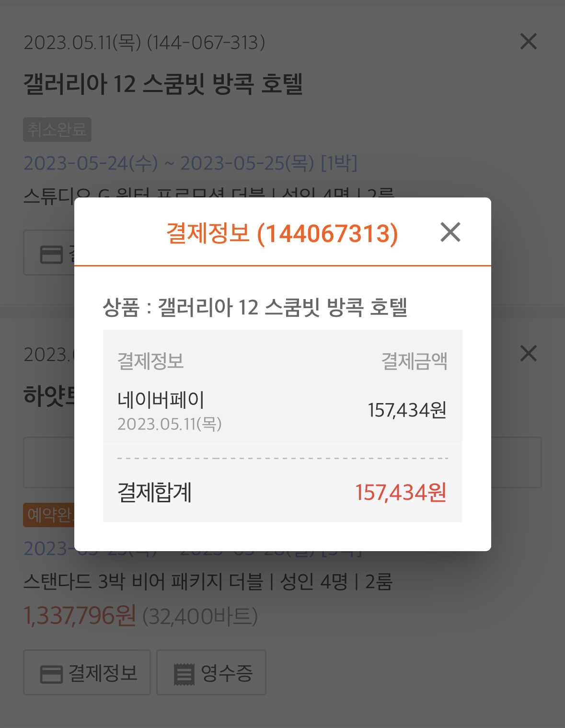Click the credit card icon beside bottom 결제정보
Image resolution: width=565 pixels, height=728 pixels.
click(x=51, y=674)
